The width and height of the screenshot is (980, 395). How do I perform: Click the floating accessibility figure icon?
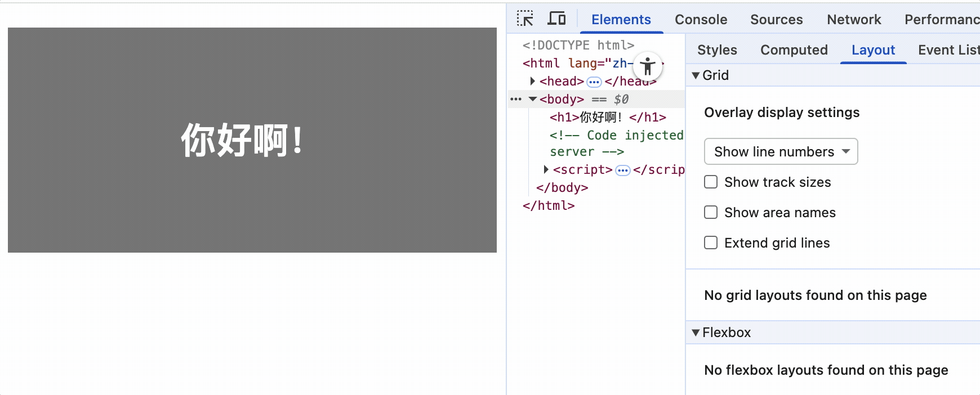(x=648, y=66)
